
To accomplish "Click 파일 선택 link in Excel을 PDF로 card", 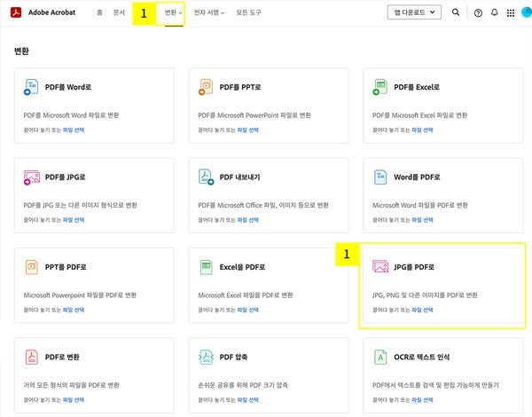I will [x=247, y=310].
